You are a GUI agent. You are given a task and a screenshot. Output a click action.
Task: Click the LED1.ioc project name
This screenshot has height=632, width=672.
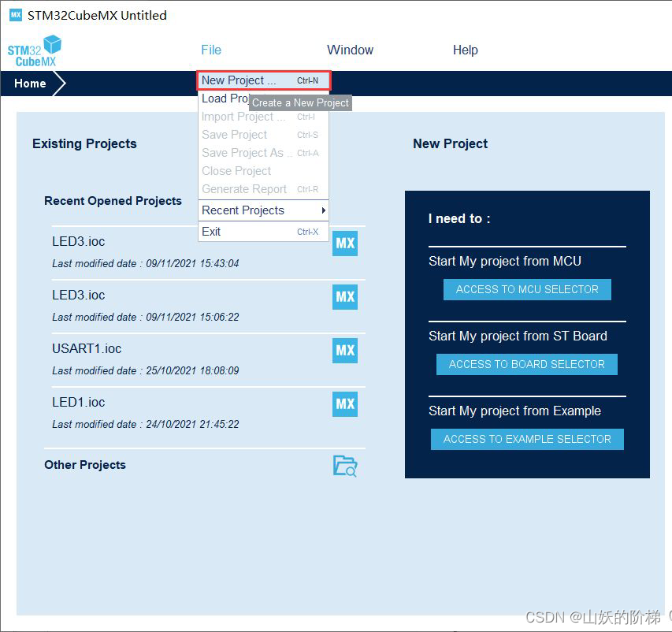tap(79, 402)
